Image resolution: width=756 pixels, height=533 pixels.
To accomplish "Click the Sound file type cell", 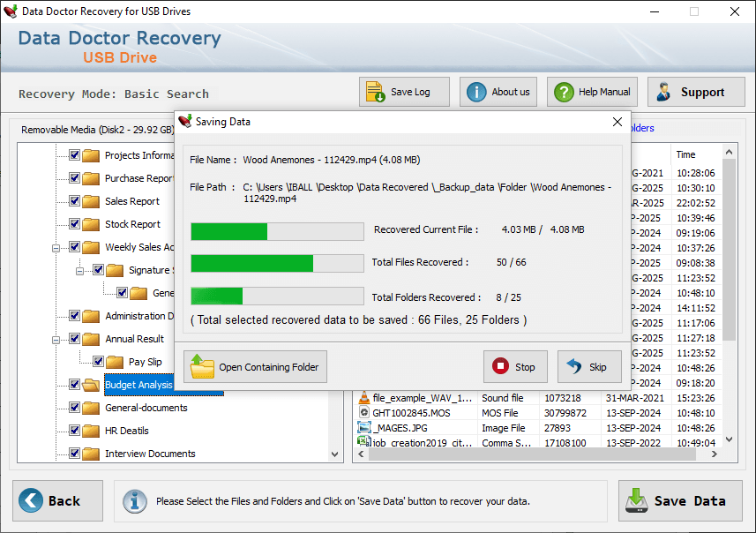I will [x=503, y=398].
